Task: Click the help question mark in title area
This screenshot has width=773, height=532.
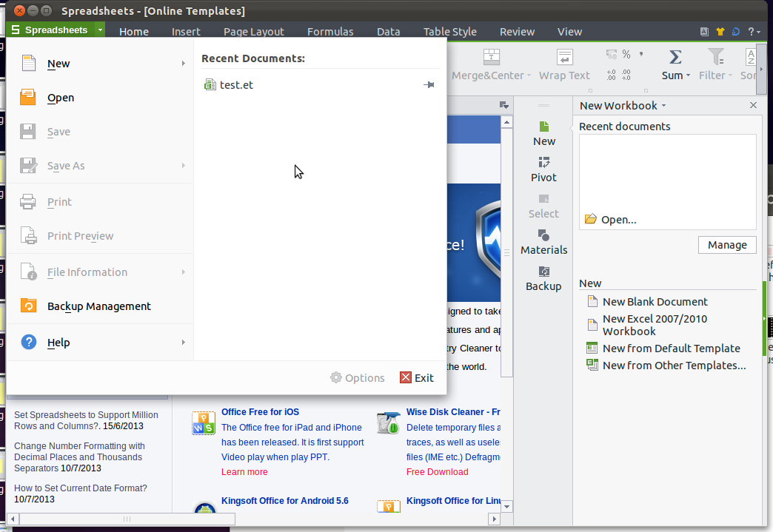Action: tap(751, 32)
